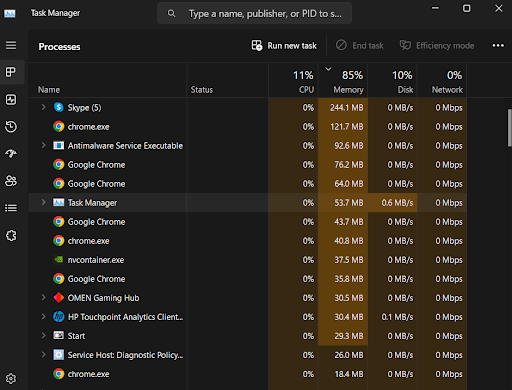Expand Service Host Diagnostic Policy group
Image resolution: width=512 pixels, height=390 pixels.
[x=43, y=354]
